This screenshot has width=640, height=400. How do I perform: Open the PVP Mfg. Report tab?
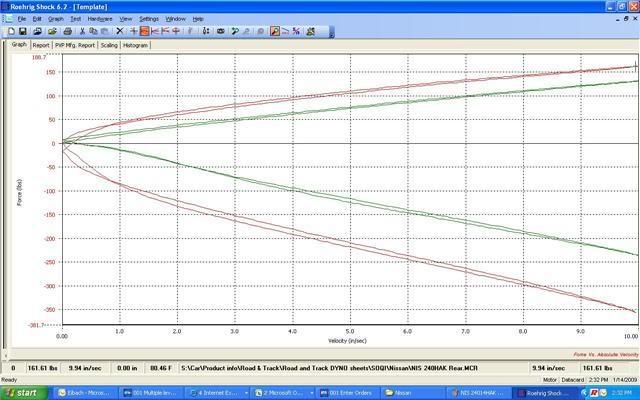point(75,45)
